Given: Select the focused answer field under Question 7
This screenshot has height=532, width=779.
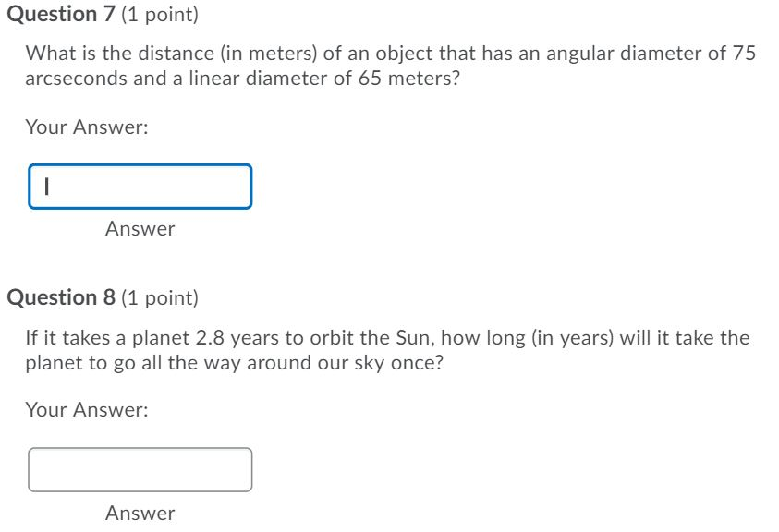Looking at the screenshot, I should click(x=139, y=187).
